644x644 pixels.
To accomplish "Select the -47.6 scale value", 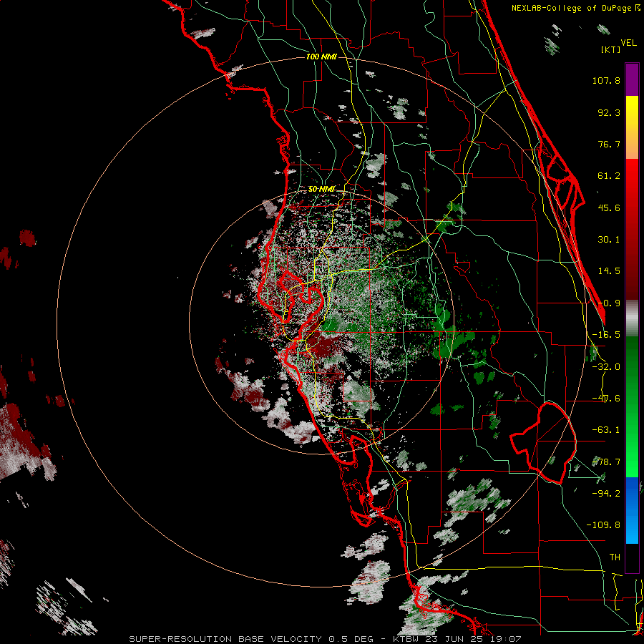I will point(606,399).
